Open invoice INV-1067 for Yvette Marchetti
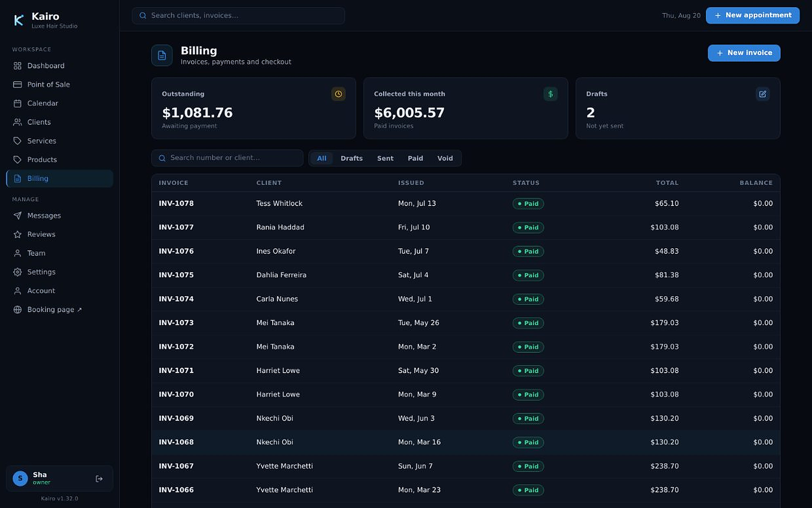The image size is (812, 508). (x=466, y=466)
